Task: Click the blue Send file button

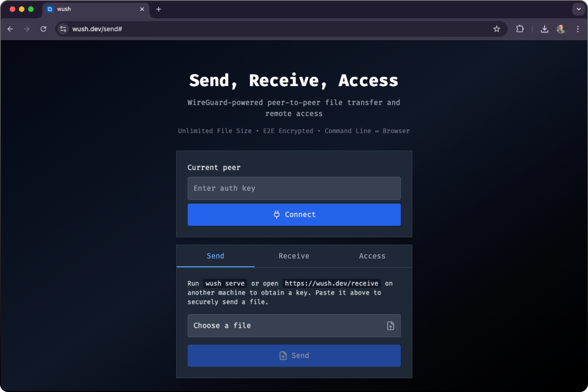Action: pos(294,356)
